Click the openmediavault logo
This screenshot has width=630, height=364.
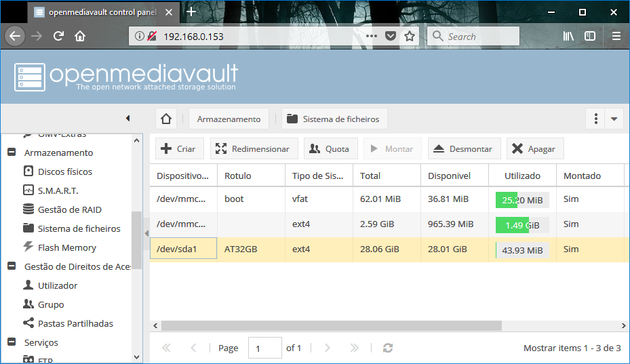click(126, 77)
